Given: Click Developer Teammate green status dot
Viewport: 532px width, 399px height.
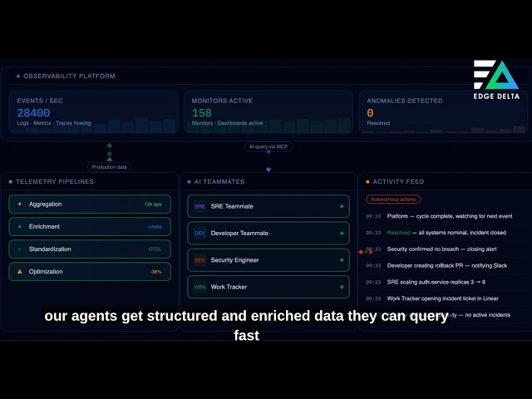Looking at the screenshot, I should tap(342, 233).
